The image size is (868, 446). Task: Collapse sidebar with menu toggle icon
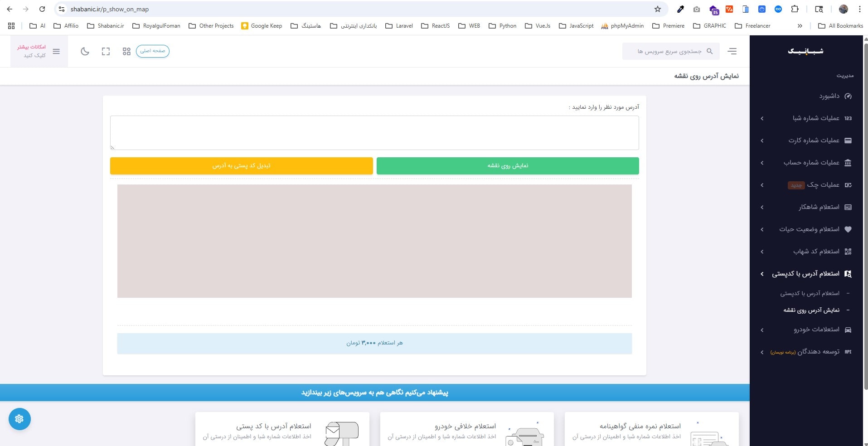pos(732,51)
